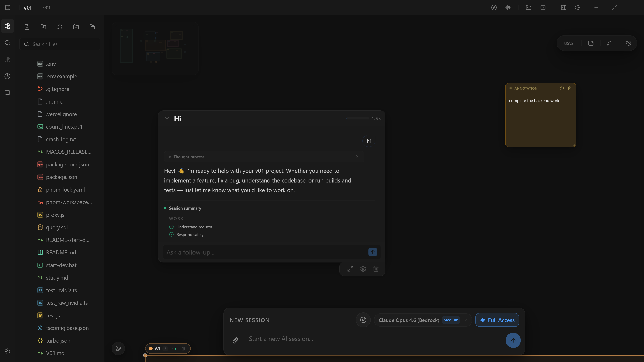
Task: Create a new file with the new file icon
Action: [27, 27]
